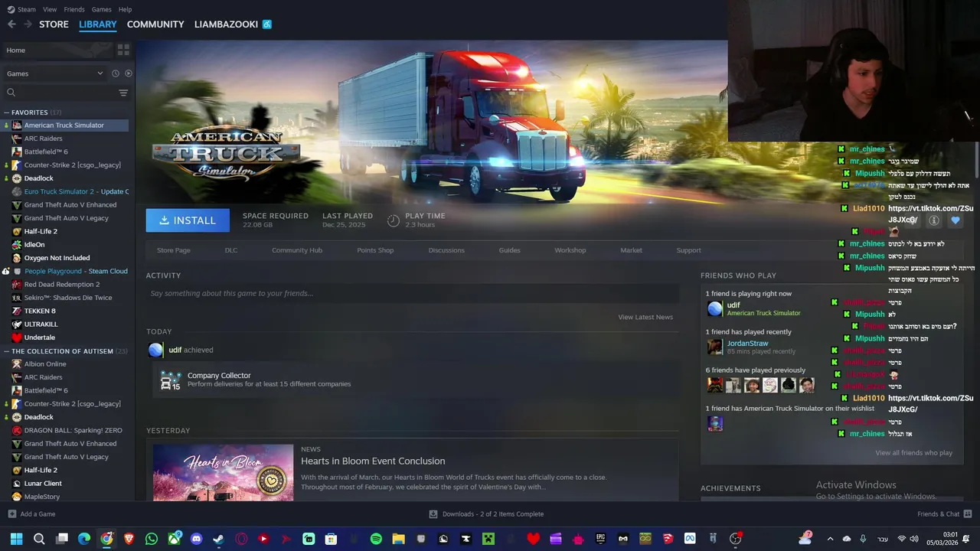Open the grid collections view icon

point(123,50)
